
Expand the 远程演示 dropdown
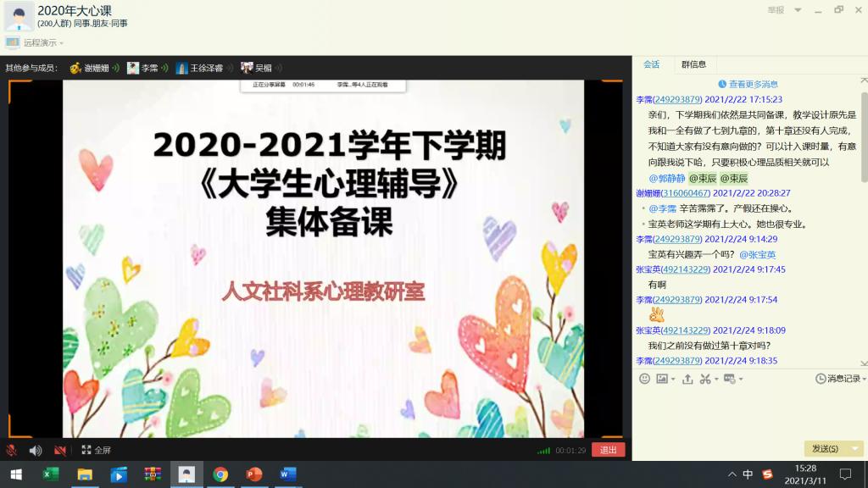[x=61, y=43]
